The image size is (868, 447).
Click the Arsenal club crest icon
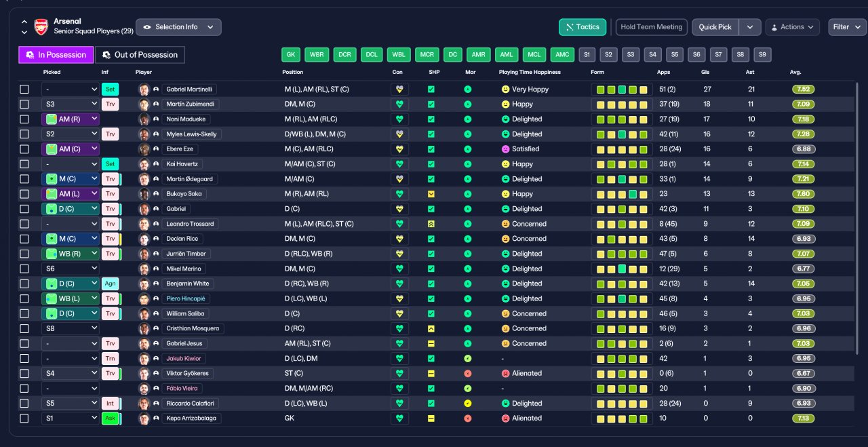[41, 26]
